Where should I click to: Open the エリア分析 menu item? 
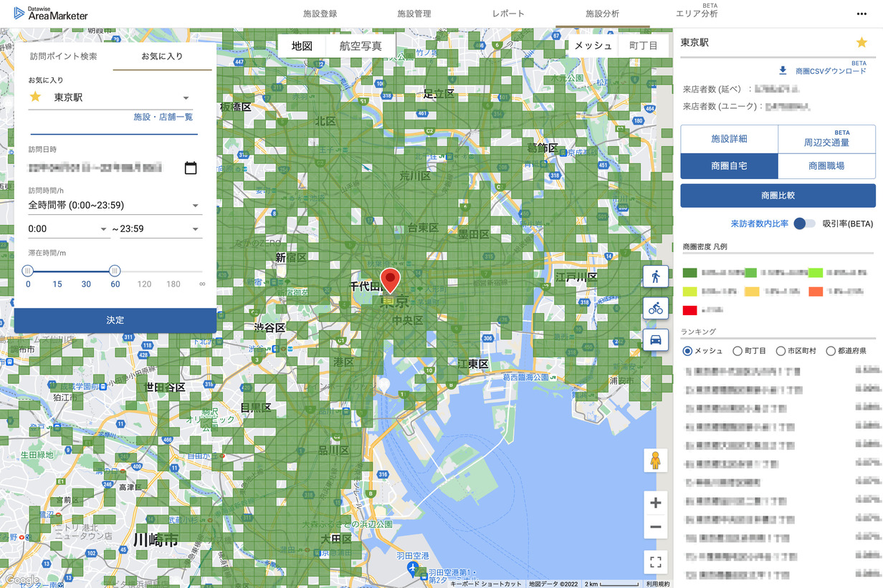tap(697, 14)
